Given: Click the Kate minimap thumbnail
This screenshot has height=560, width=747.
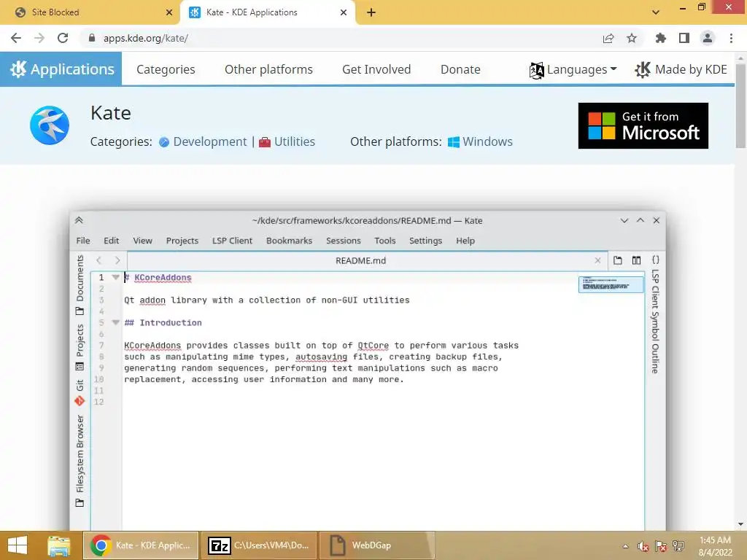Looking at the screenshot, I should [x=611, y=284].
